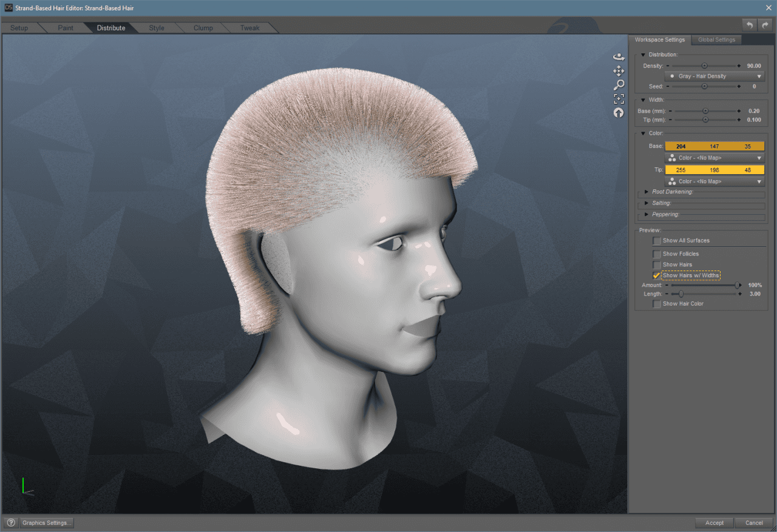
Task: Open the Gray - Hair Density dropdown
Action: click(x=714, y=76)
